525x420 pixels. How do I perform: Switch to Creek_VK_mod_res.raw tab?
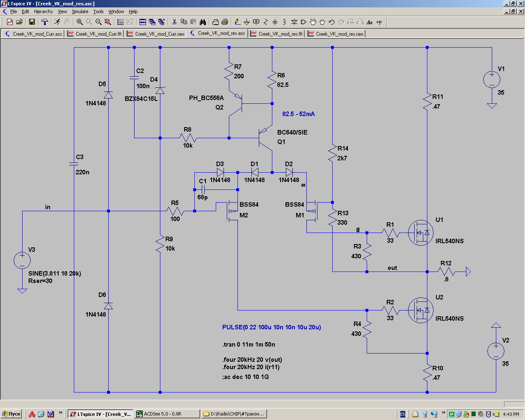click(x=336, y=34)
